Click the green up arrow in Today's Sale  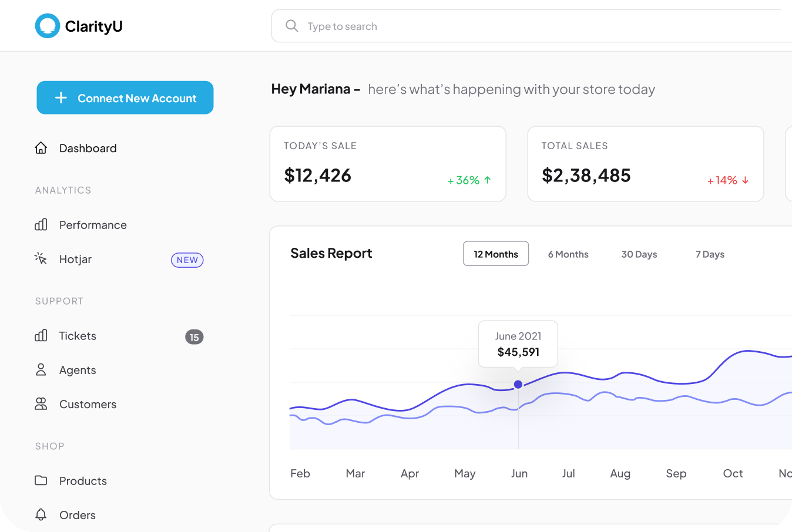[487, 180]
